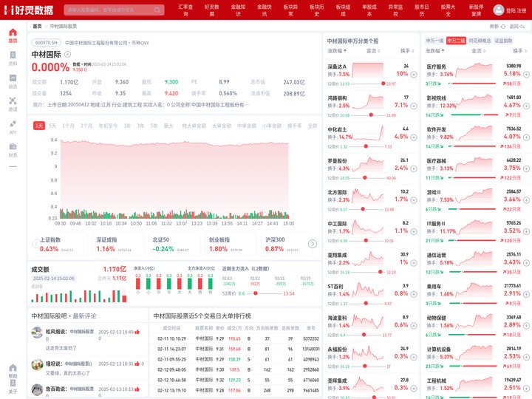Switch to 申万二级 classification tab

456,41
